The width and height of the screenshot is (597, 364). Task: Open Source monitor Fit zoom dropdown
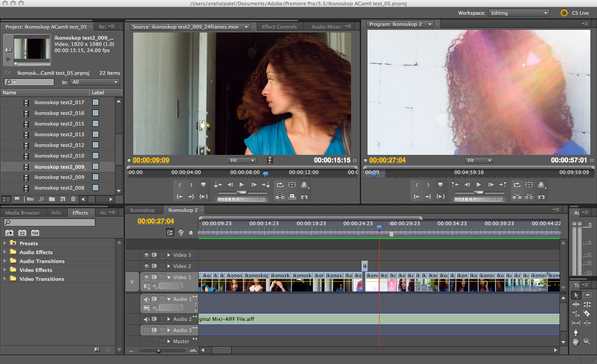click(242, 160)
